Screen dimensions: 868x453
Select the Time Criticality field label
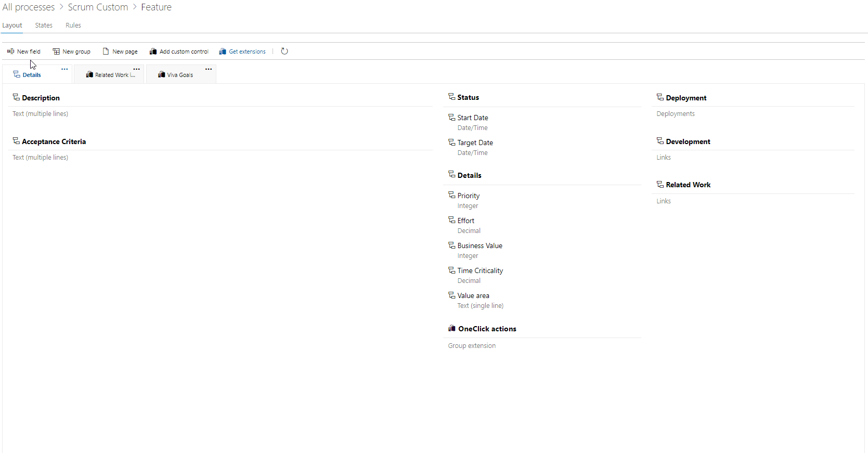coord(481,270)
